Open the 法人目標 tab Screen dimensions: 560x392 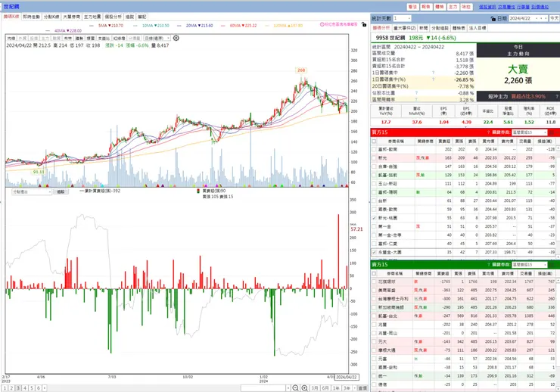[x=478, y=28]
